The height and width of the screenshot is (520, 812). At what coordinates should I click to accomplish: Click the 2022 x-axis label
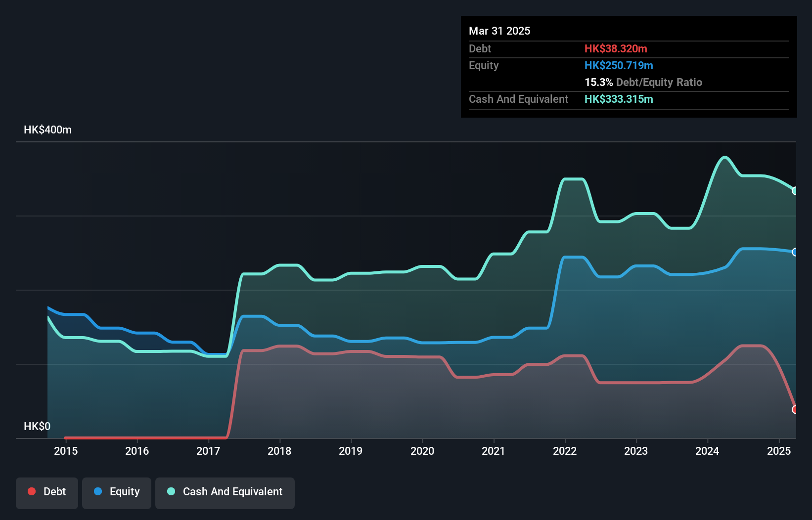tap(565, 451)
